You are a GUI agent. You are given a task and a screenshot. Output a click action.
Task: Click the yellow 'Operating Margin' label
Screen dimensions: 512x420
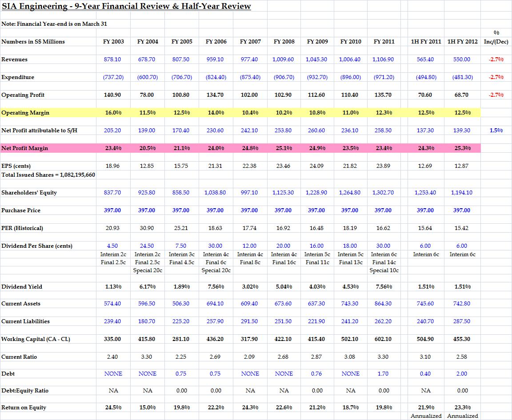click(x=25, y=112)
